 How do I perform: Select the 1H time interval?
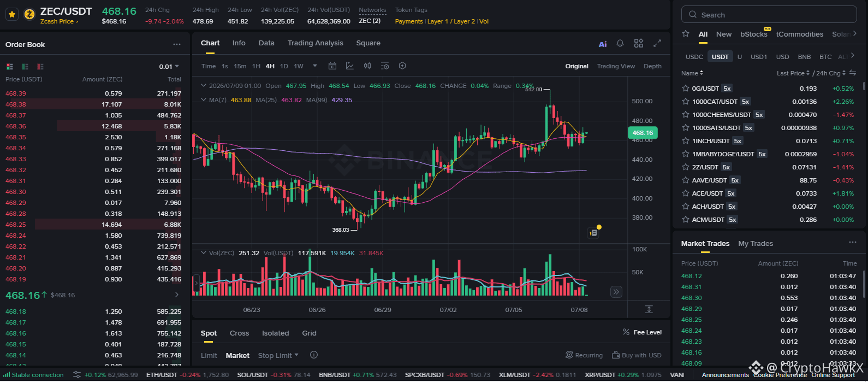(256, 66)
